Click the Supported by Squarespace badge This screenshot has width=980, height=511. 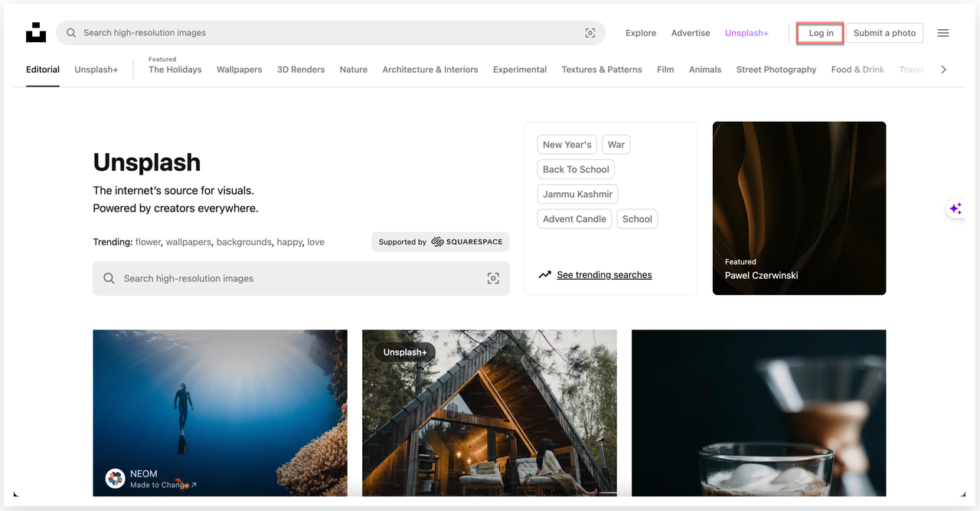pos(440,242)
